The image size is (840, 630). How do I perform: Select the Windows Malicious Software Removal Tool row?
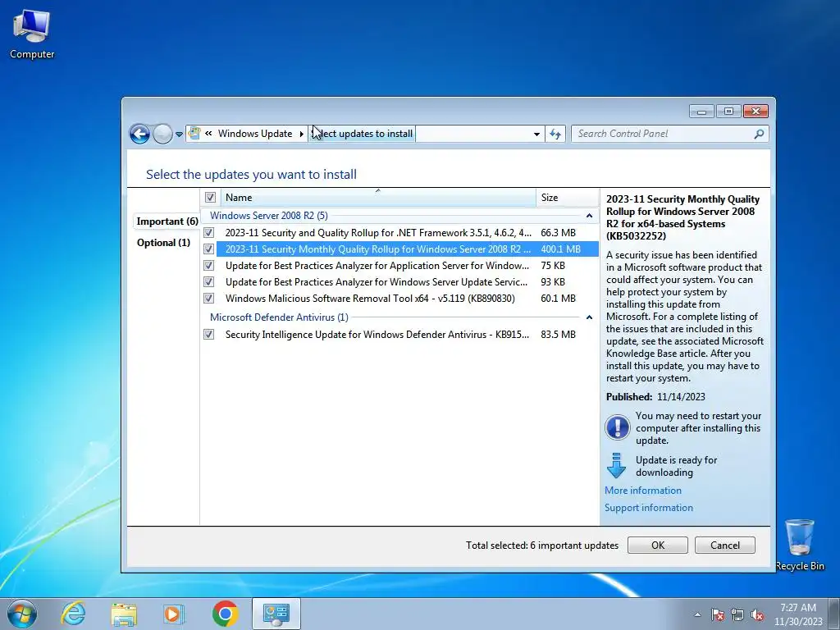[399, 298]
